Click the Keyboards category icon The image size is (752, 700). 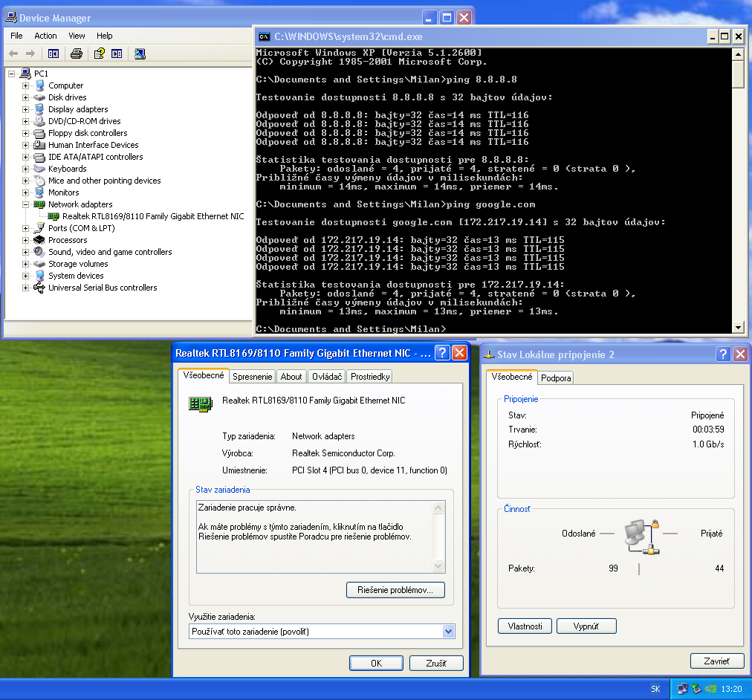point(39,169)
